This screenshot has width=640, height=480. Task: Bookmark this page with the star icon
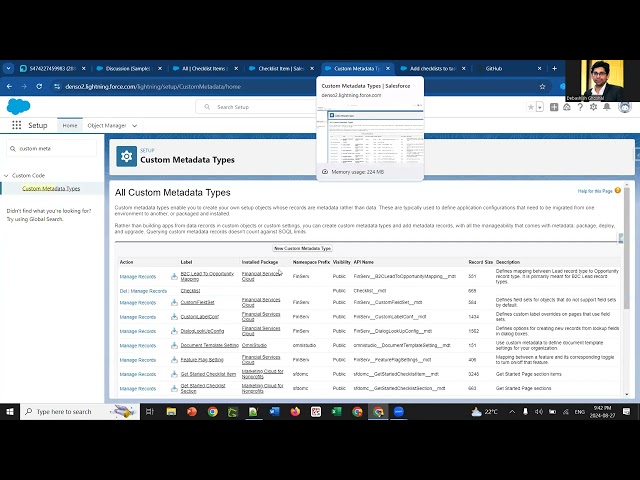click(x=542, y=87)
